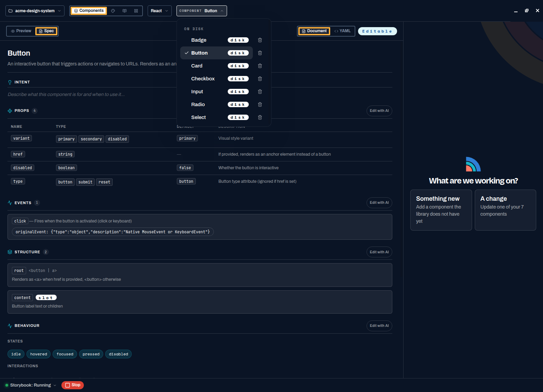The width and height of the screenshot is (543, 392).
Task: Open the React framework dropdown
Action: click(x=160, y=11)
